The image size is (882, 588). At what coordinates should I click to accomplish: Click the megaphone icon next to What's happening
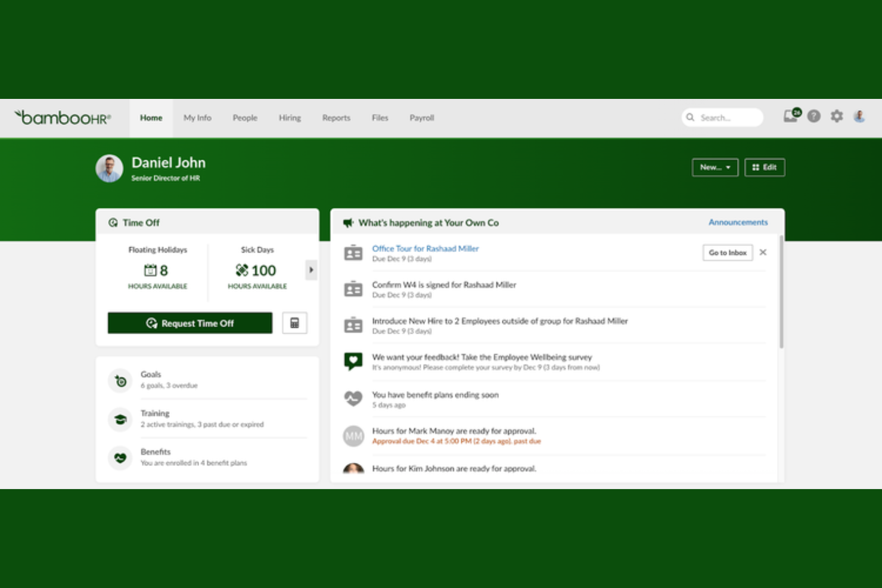tap(349, 223)
